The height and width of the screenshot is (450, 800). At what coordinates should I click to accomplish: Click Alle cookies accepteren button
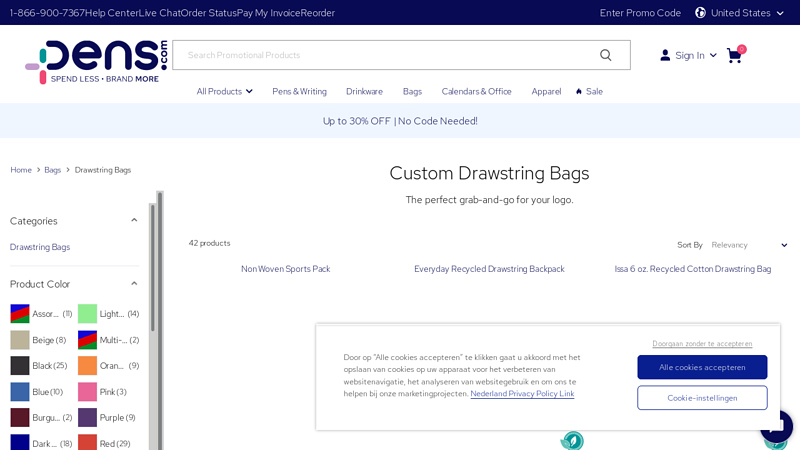click(x=702, y=367)
